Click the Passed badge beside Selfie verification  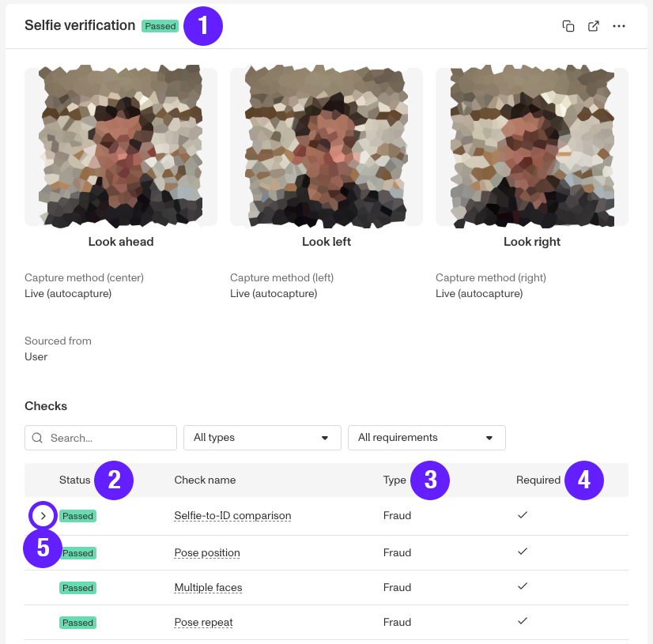click(x=160, y=26)
